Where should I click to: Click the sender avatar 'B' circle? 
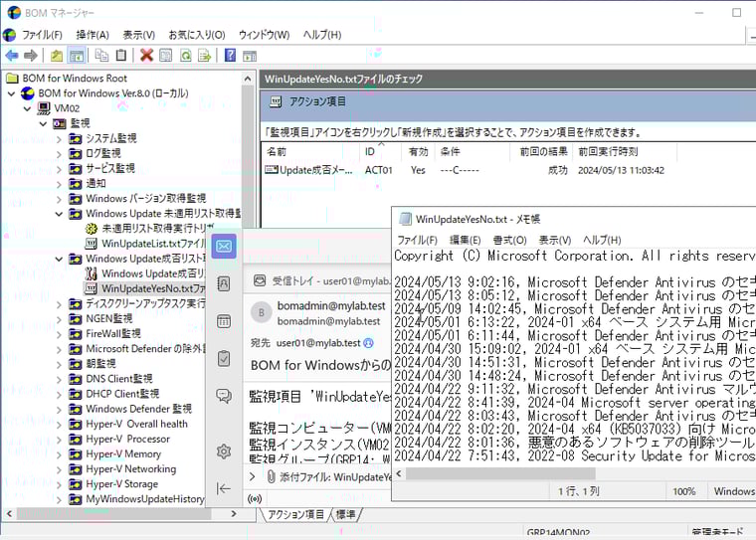click(262, 312)
